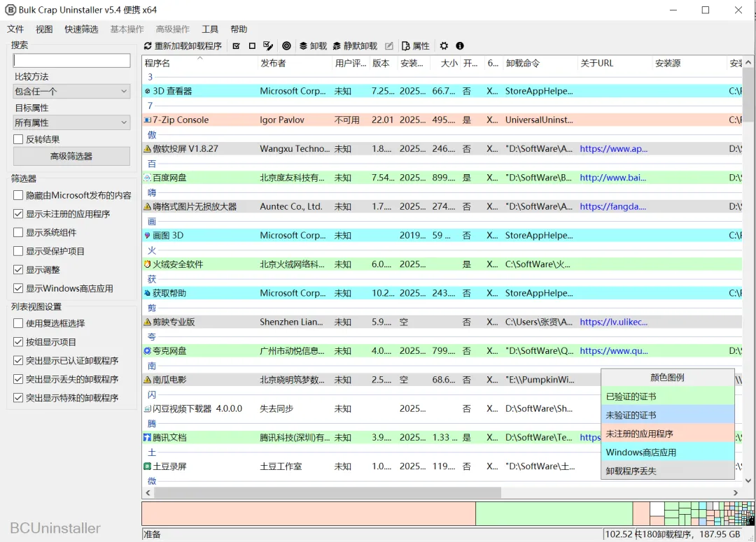Uncheck 显示未注册的应用程序
The width and height of the screenshot is (756, 542).
point(18,214)
